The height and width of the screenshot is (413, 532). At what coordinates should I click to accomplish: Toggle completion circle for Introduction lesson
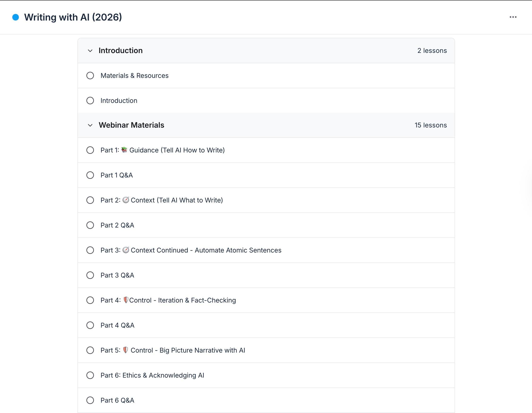click(90, 101)
